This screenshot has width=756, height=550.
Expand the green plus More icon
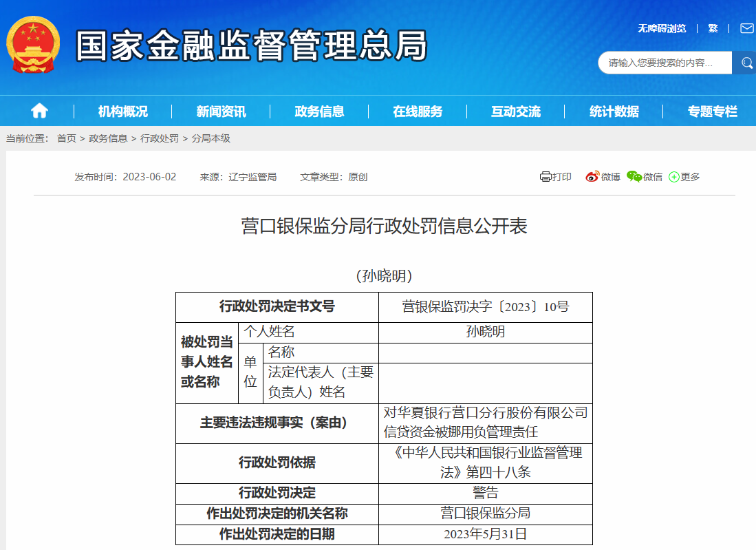tap(674, 177)
